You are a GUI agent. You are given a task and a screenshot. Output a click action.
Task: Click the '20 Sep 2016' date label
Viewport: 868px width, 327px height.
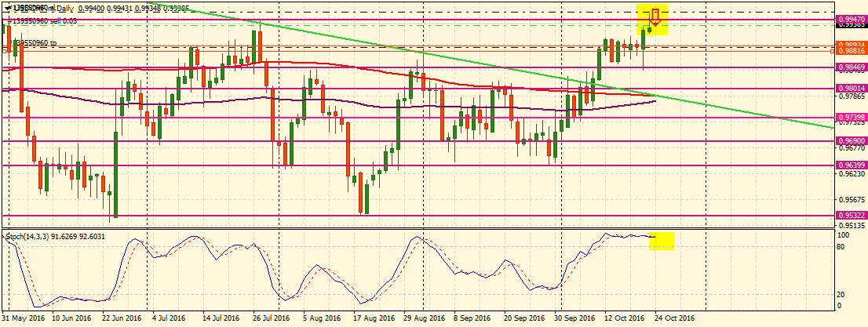coord(525,318)
